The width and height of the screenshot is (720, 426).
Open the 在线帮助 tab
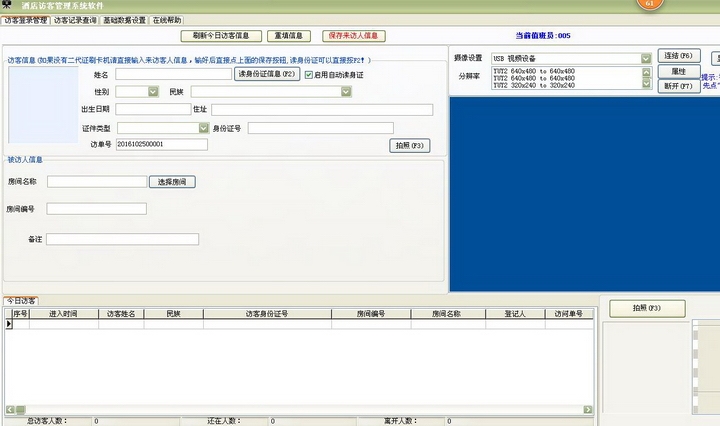pos(167,20)
